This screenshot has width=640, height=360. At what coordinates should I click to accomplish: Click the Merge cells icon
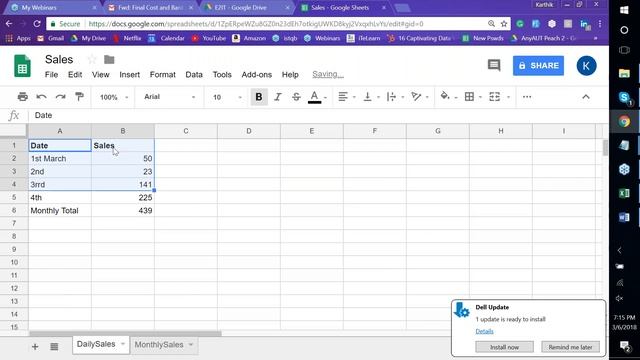click(494, 97)
